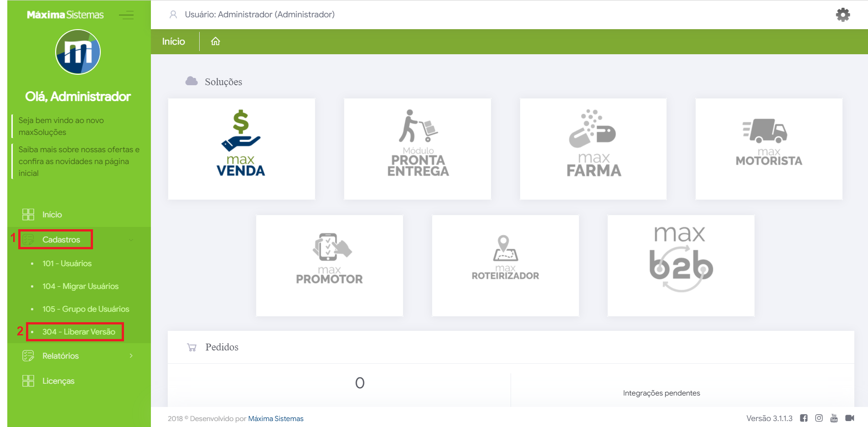Open the maxVenda solution card

[241, 149]
